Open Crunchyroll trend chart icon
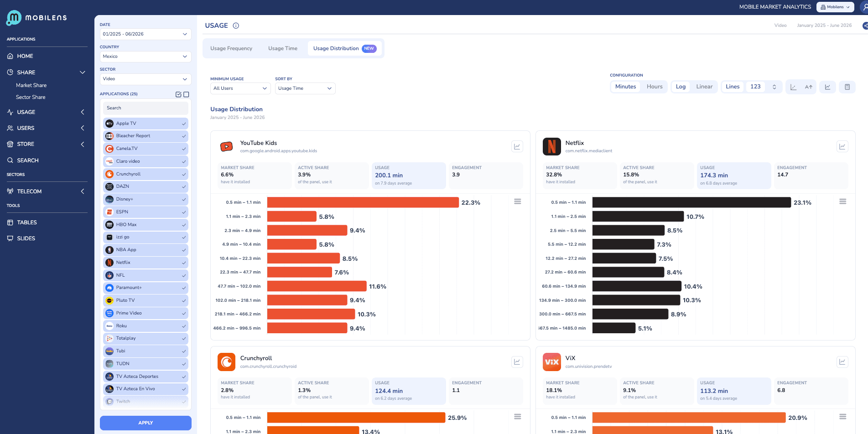The height and width of the screenshot is (434, 868). tap(517, 362)
